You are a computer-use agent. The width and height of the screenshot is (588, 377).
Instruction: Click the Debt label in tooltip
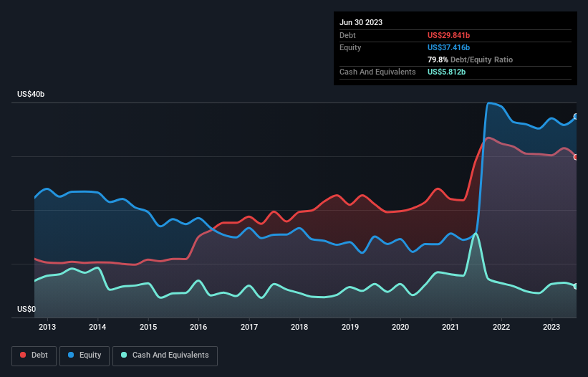coord(347,35)
